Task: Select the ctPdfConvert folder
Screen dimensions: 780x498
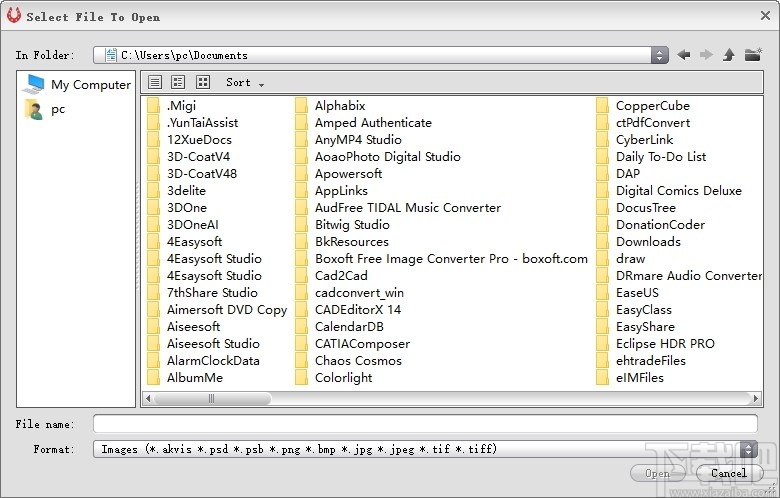Action: point(643,122)
